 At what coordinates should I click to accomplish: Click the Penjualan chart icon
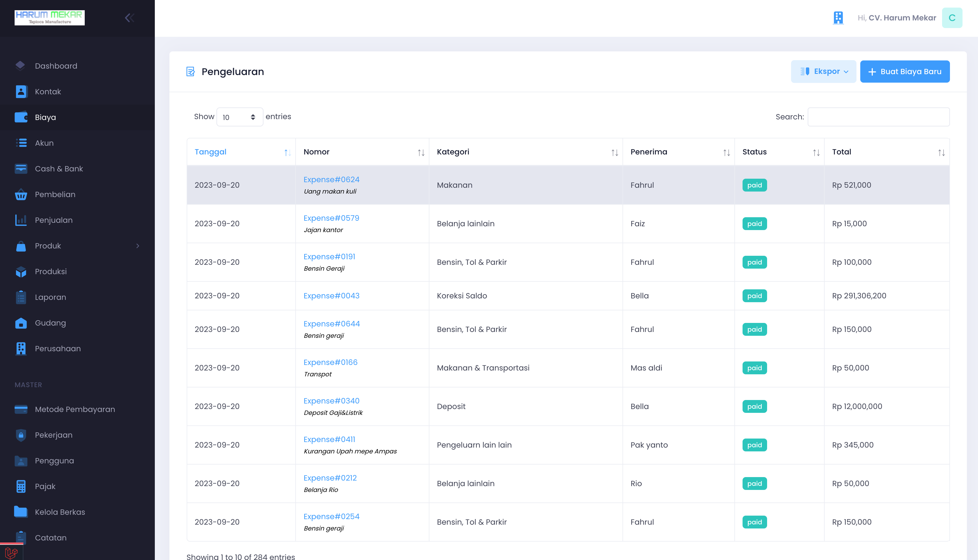point(21,220)
